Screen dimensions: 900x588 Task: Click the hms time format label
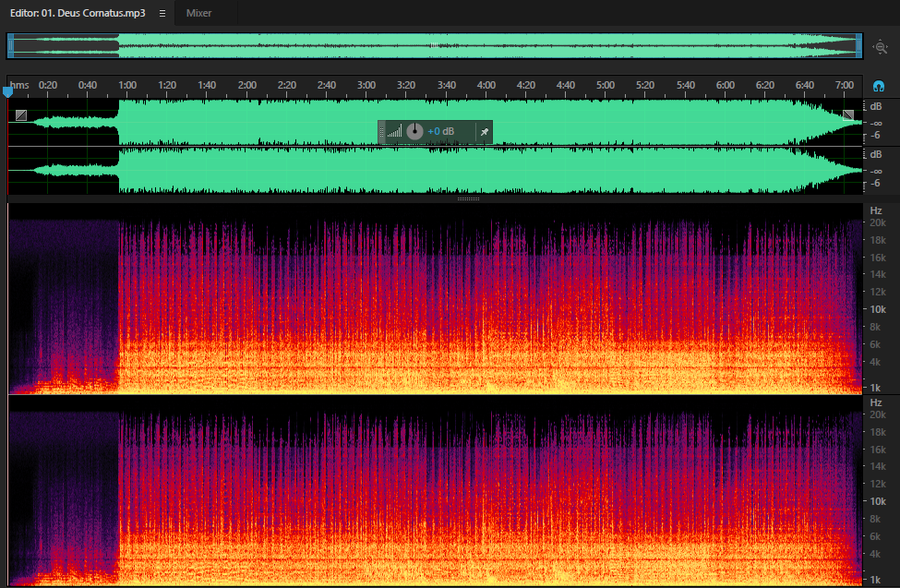tap(19, 85)
